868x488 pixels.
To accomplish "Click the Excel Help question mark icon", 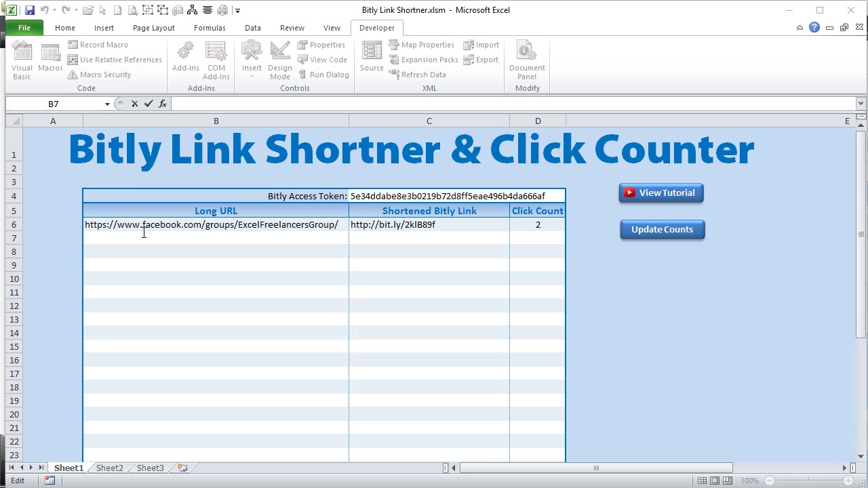I will pos(814,28).
